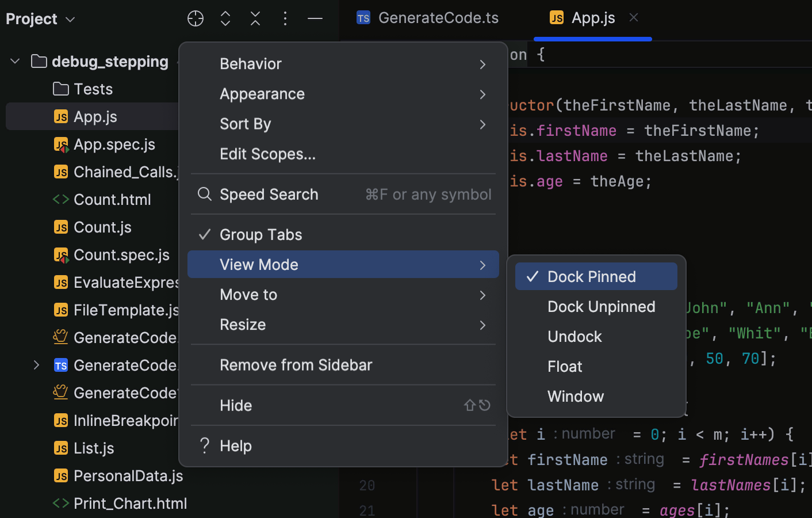Viewport: 812px width, 518px height.
Task: Collapse the debug_stepping folder
Action: point(14,61)
